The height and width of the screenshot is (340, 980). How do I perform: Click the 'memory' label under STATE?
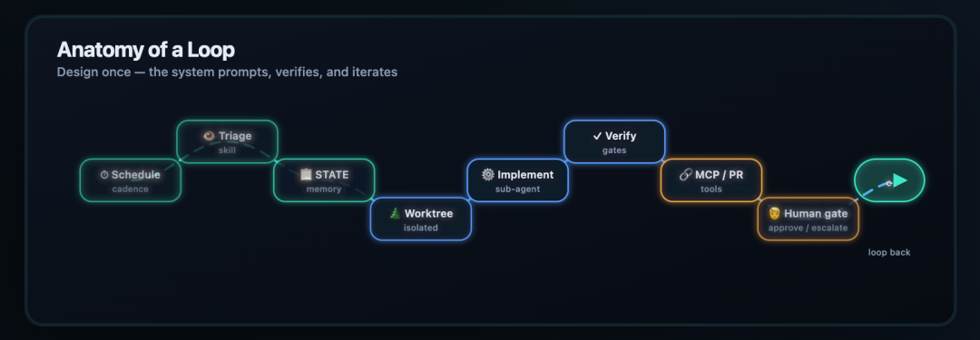(x=324, y=189)
